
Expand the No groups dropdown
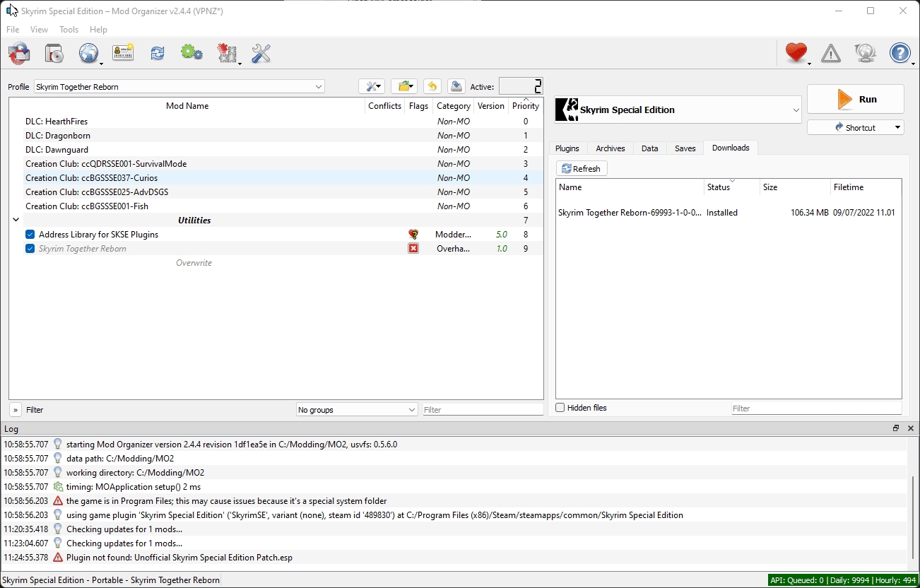tap(357, 410)
